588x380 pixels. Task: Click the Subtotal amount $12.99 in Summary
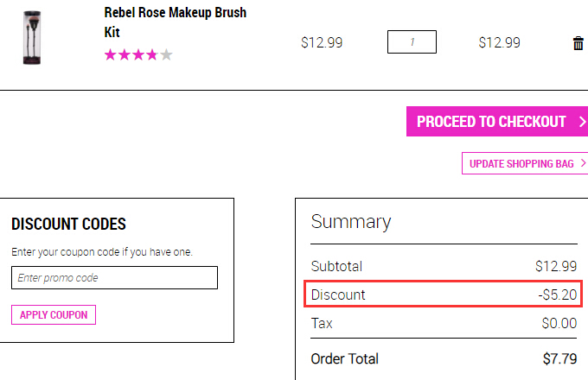tap(556, 266)
